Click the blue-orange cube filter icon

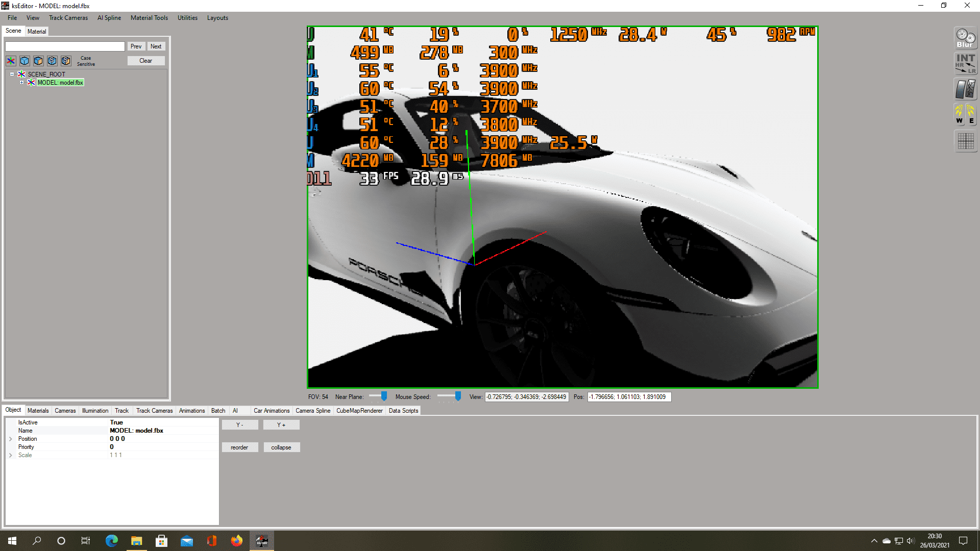coord(38,61)
